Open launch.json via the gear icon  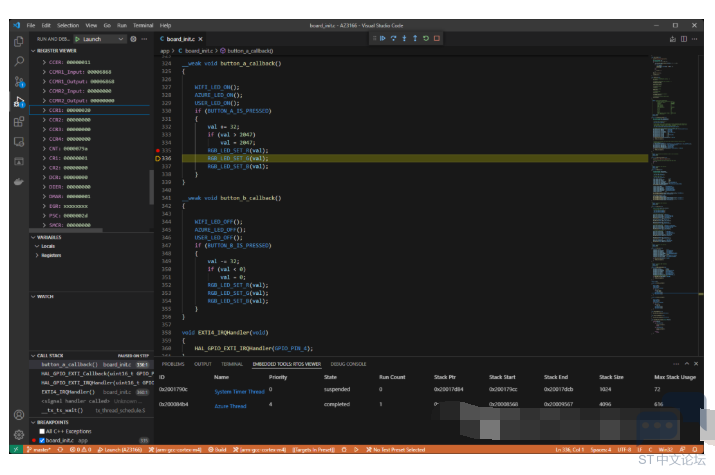[133, 39]
